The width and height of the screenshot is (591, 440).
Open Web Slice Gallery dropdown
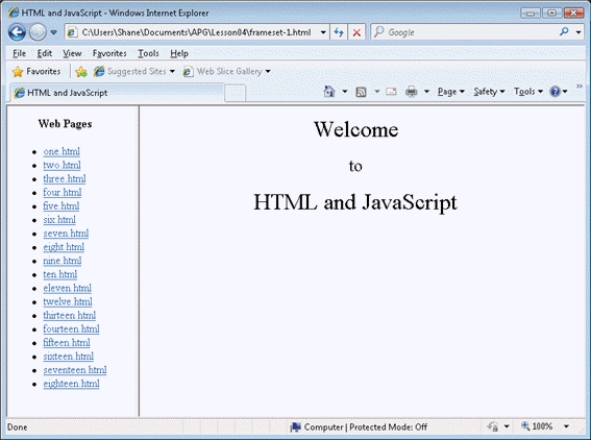tap(227, 71)
